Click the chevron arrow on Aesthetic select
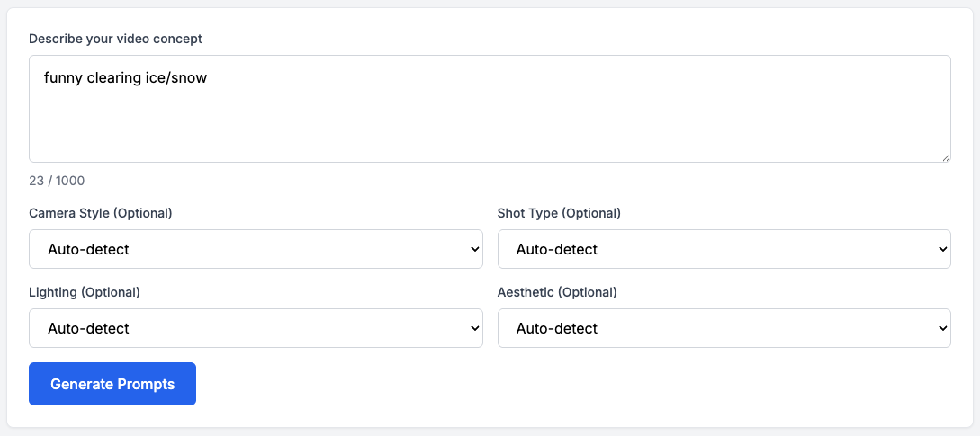The image size is (980, 436). tap(943, 328)
